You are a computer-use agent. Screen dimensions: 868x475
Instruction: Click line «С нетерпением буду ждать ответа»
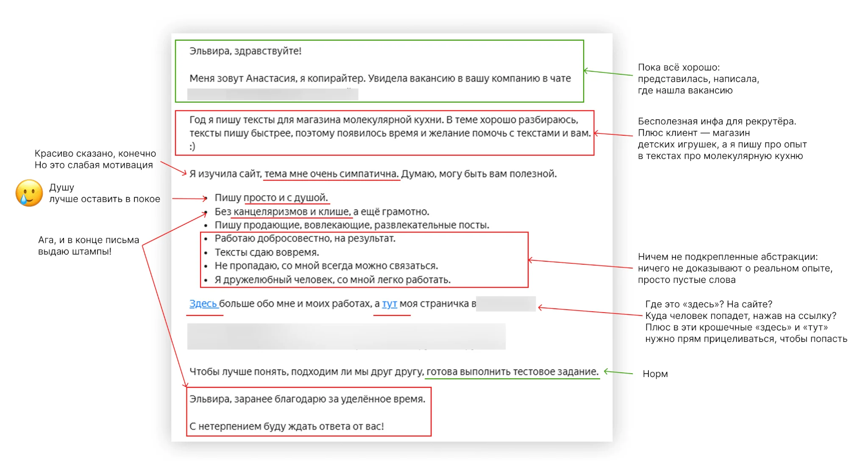click(x=287, y=426)
